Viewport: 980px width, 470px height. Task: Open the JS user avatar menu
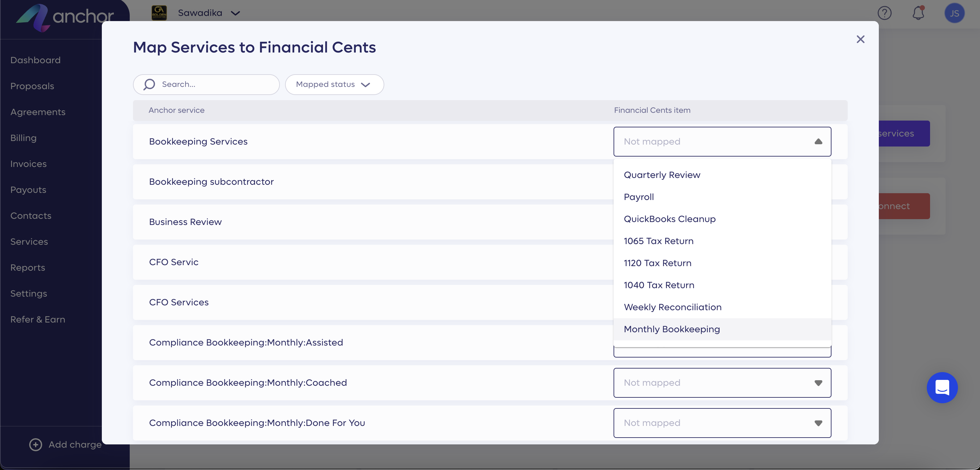954,13
